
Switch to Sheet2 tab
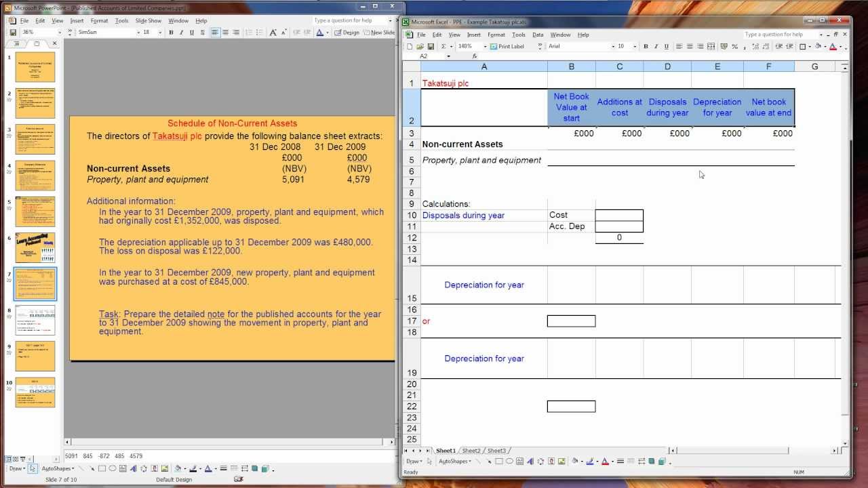(471, 451)
